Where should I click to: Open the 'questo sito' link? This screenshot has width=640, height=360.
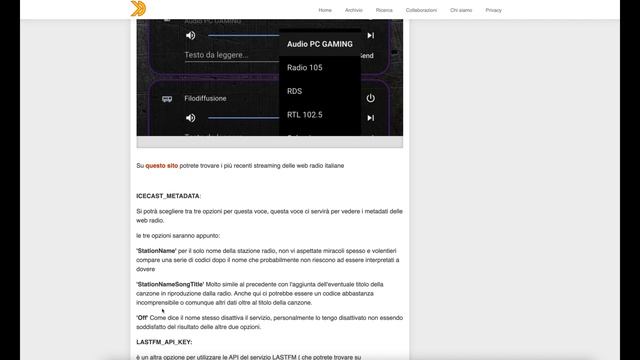162,166
